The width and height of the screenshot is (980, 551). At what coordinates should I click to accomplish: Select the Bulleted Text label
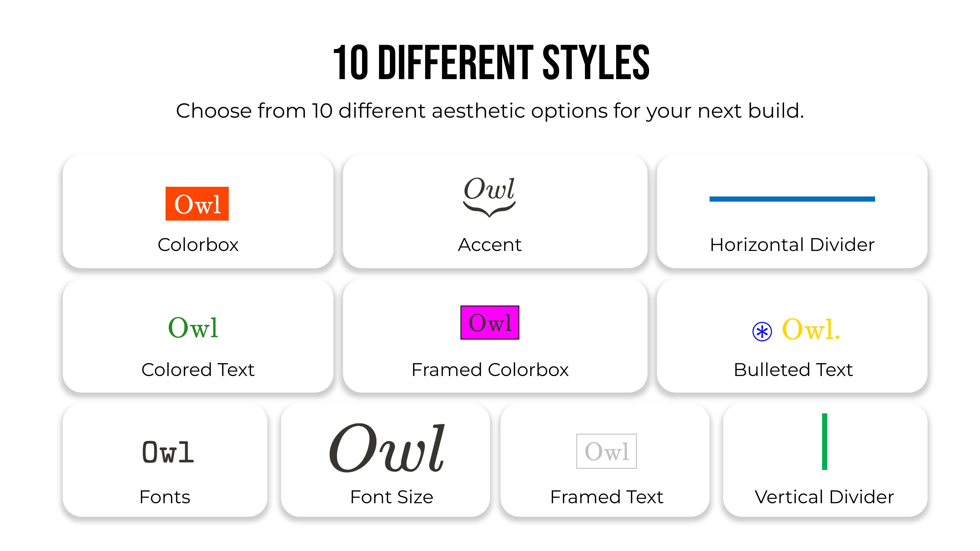[793, 370]
